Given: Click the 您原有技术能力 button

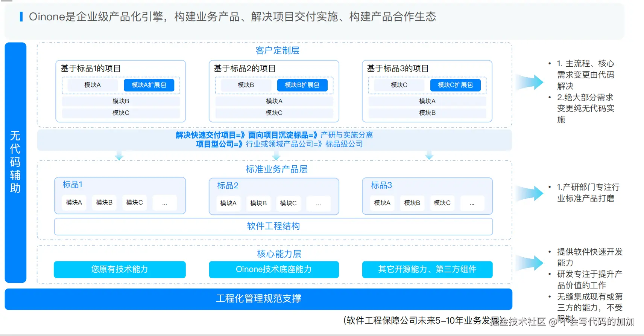Looking at the screenshot, I should (x=120, y=270).
